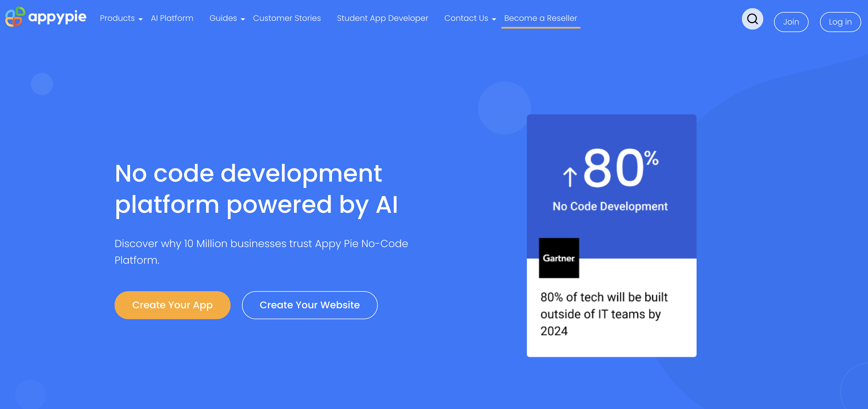
Task: Expand the Products dropdown menu
Action: click(x=121, y=18)
